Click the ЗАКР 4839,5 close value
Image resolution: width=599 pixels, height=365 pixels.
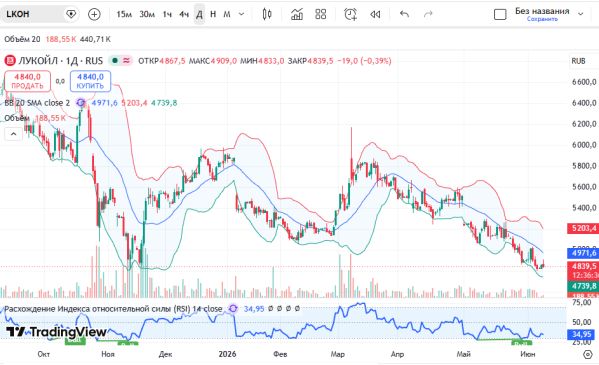pos(311,61)
